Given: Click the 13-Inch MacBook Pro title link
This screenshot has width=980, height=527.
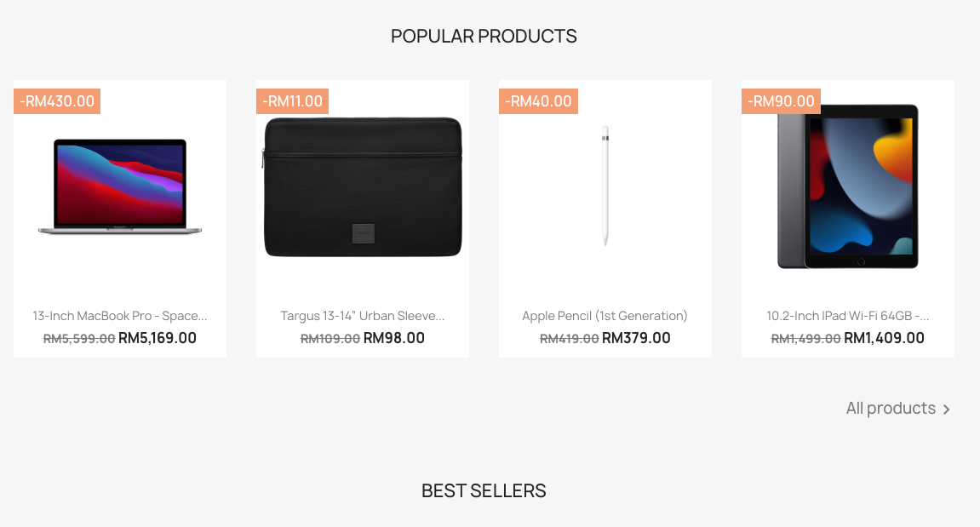Looking at the screenshot, I should (120, 316).
